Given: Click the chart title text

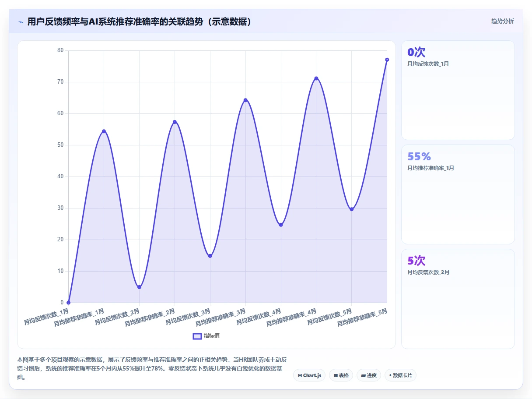Looking at the screenshot, I should (140, 22).
